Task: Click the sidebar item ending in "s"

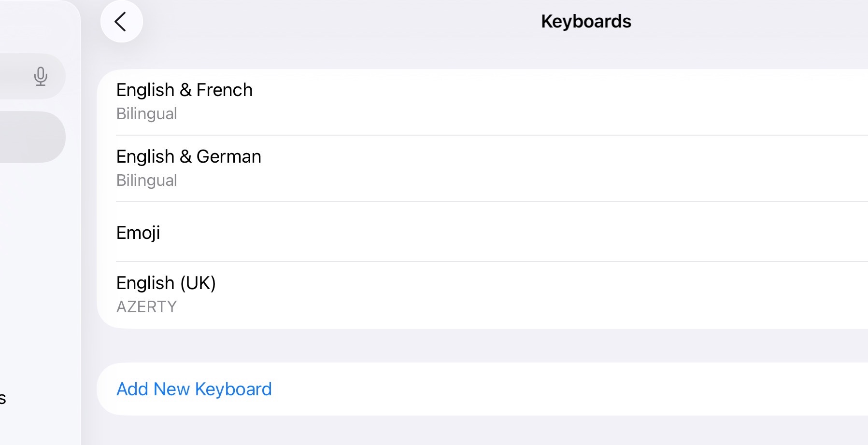Action: click(x=3, y=399)
